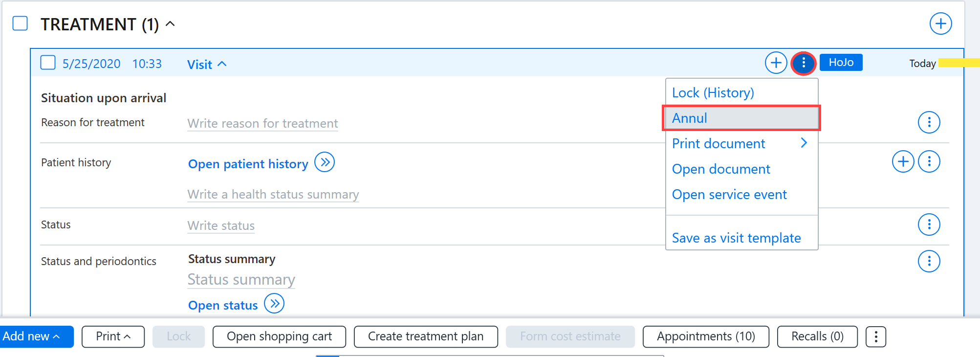Tick the TREATMENT section checkbox
This screenshot has height=357, width=980.
click(x=20, y=23)
